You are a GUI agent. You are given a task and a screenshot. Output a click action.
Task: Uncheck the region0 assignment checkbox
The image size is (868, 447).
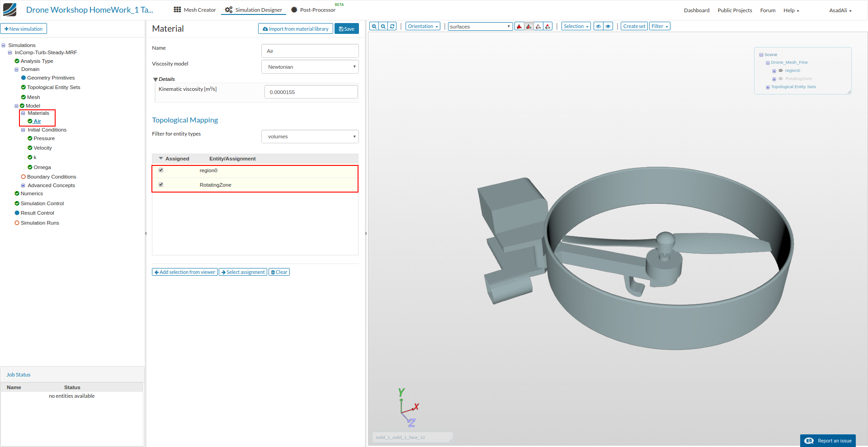point(161,170)
